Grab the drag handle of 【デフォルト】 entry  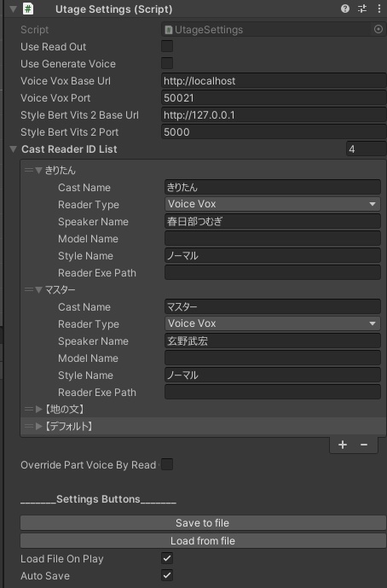[x=29, y=426]
